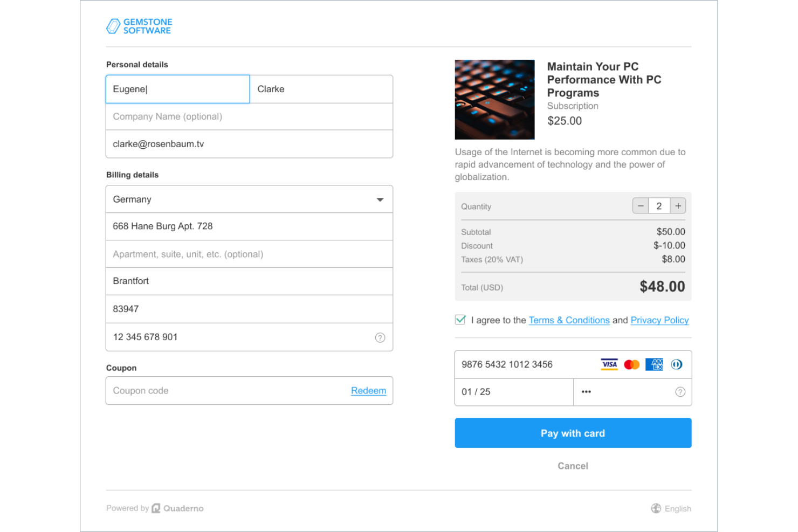The width and height of the screenshot is (798, 532).
Task: Click the card expiry field 01 / 25
Action: pos(514,392)
